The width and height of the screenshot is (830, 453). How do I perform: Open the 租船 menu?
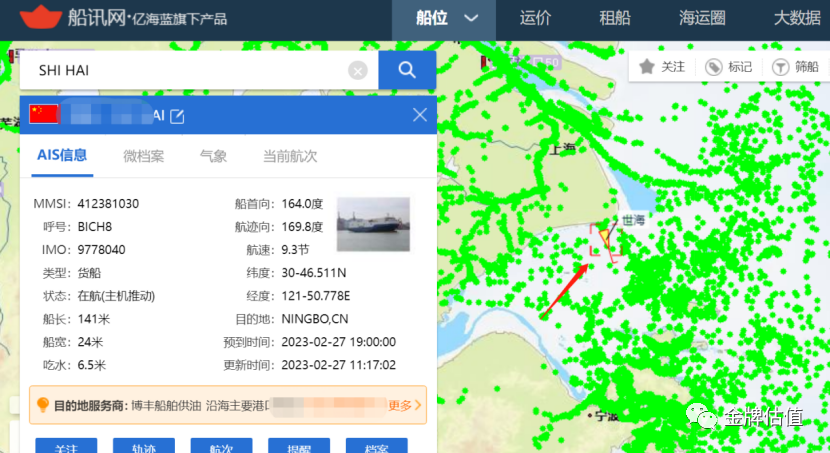(615, 18)
